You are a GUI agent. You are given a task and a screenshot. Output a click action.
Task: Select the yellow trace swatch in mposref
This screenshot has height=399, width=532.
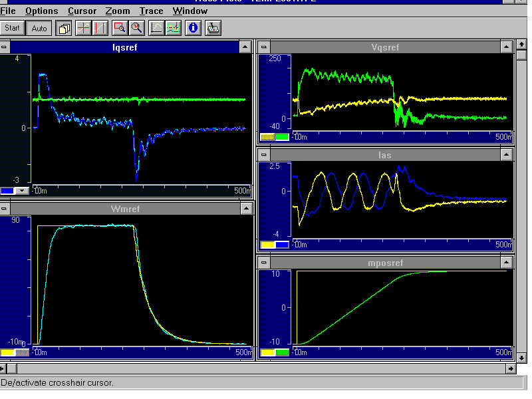pos(267,352)
